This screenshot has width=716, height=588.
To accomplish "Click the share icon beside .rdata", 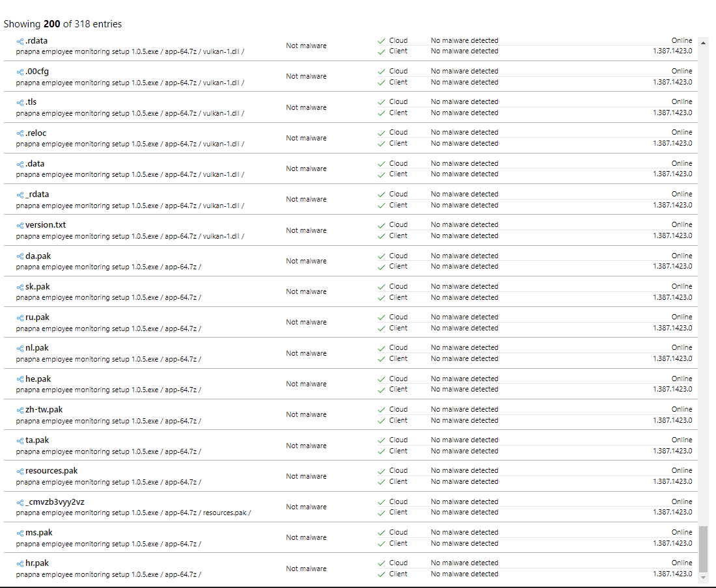I will point(20,42).
